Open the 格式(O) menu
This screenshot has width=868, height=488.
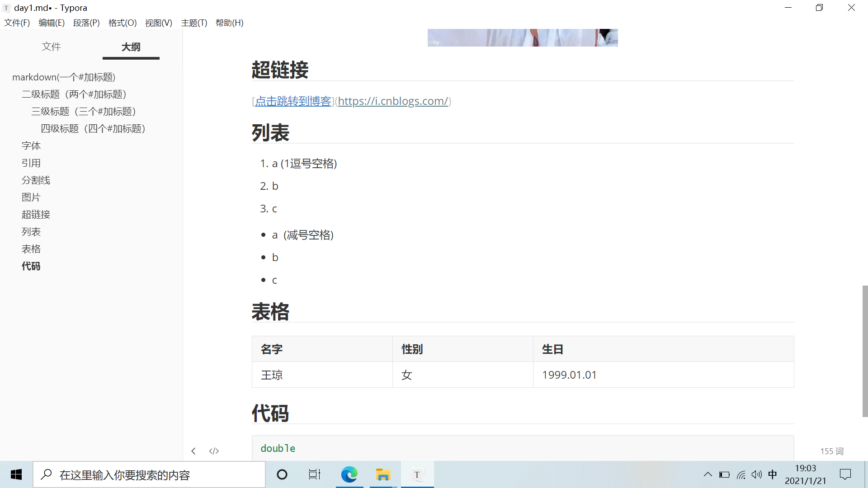click(123, 23)
